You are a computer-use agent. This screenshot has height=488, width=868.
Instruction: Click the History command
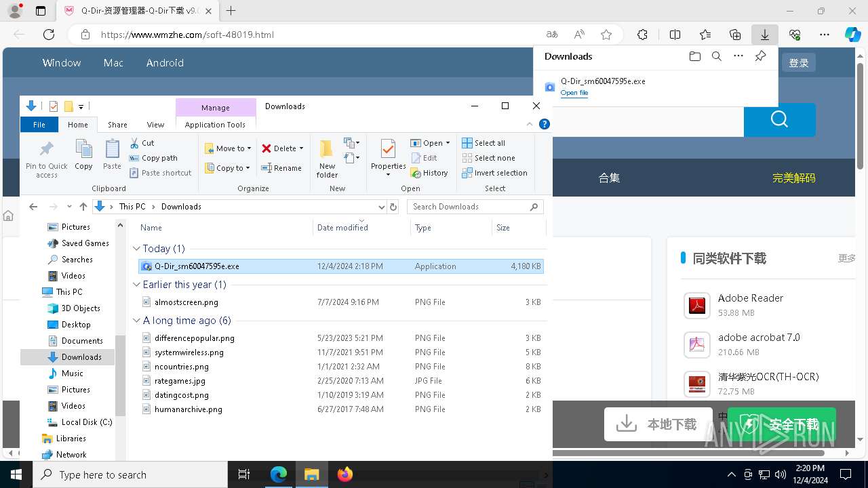(429, 173)
